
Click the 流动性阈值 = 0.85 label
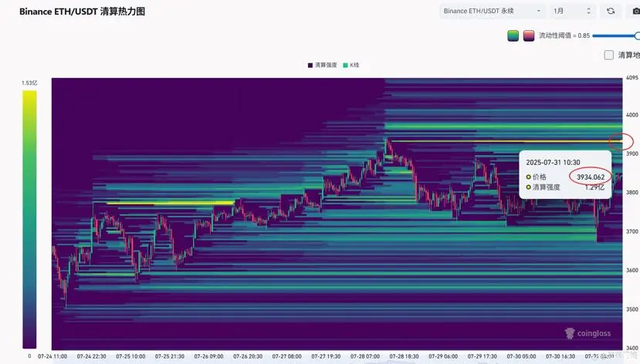(x=564, y=35)
